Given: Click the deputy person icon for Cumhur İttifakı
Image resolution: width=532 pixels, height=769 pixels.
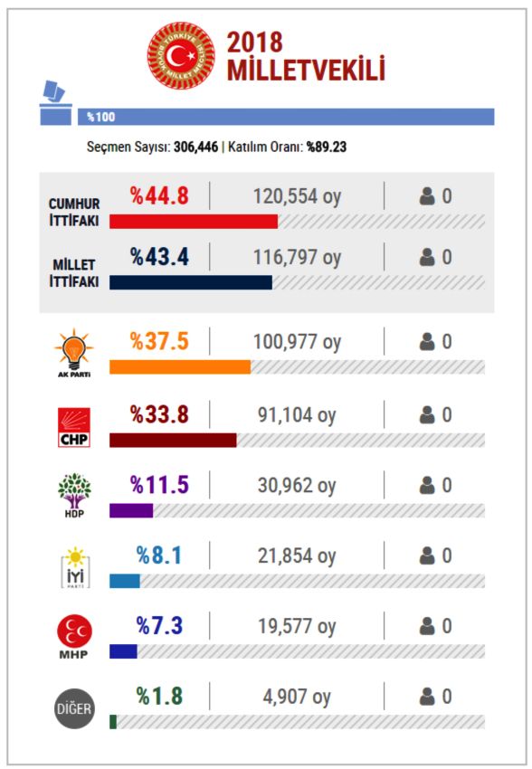Looking at the screenshot, I should [x=427, y=196].
